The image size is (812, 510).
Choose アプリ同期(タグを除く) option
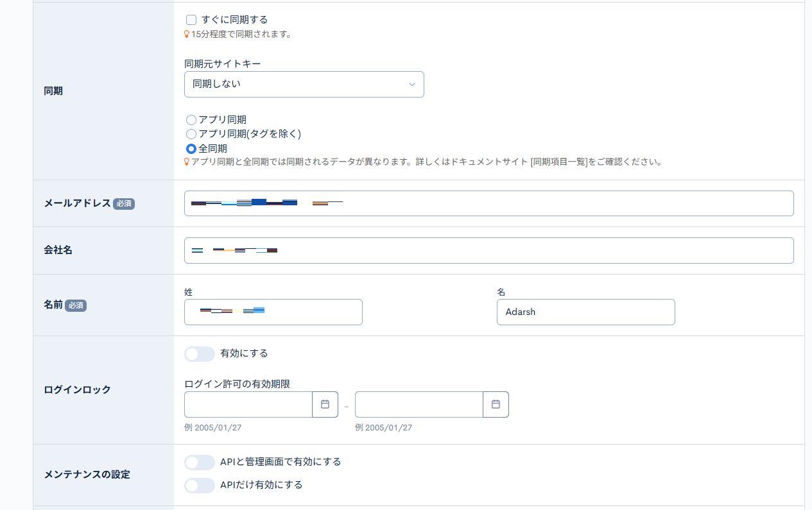191,134
